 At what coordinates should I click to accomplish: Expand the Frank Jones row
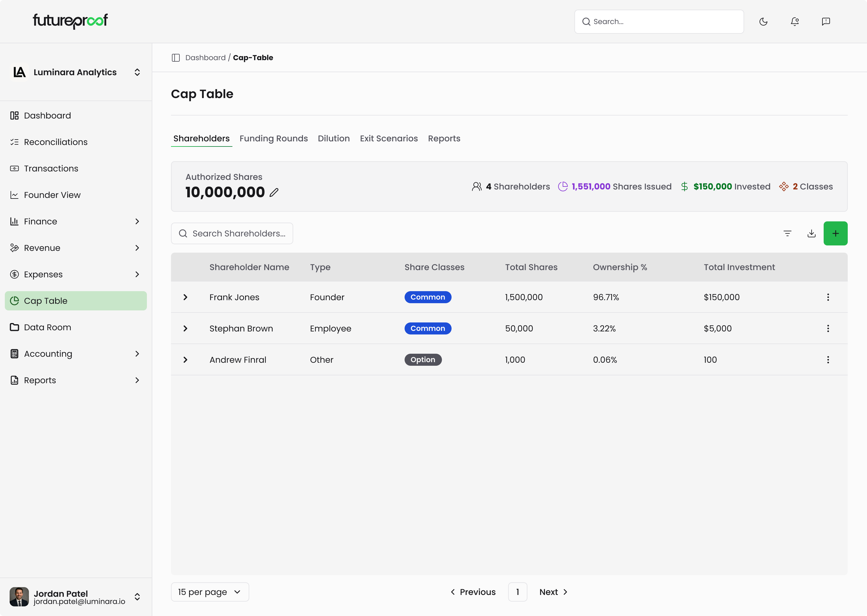point(185,297)
